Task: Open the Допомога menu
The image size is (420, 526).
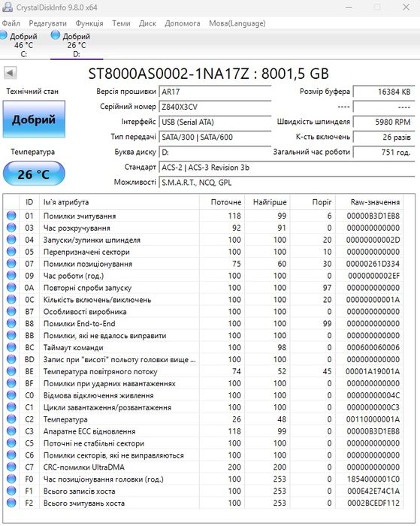Action: pyautogui.click(x=183, y=23)
